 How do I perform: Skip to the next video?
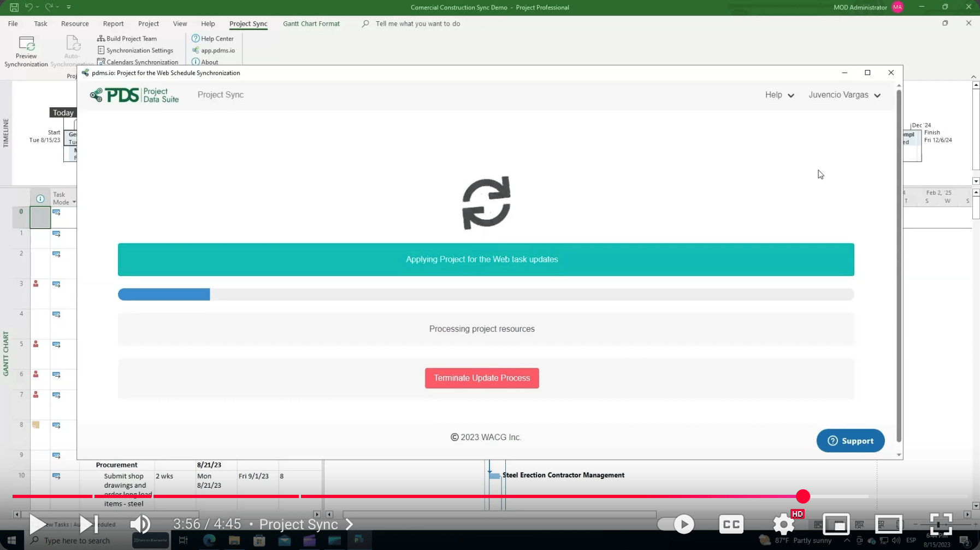(88, 524)
